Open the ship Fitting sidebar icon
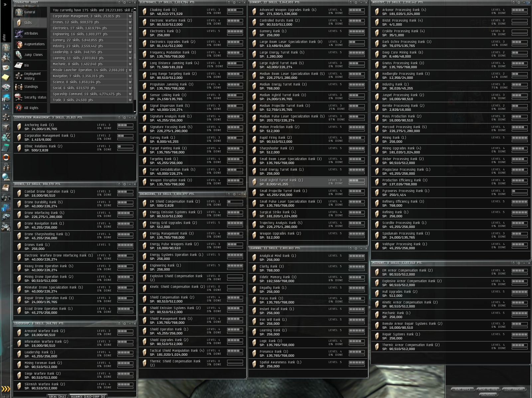The height and width of the screenshot is (398, 532). 6,217
